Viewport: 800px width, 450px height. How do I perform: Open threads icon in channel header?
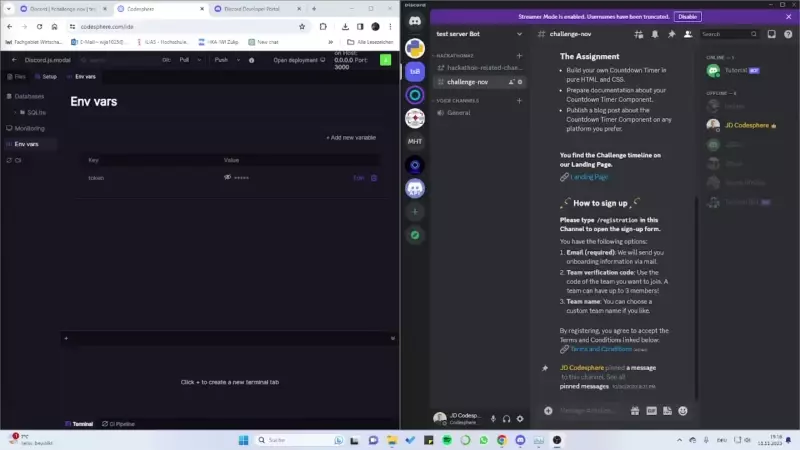[x=638, y=34]
